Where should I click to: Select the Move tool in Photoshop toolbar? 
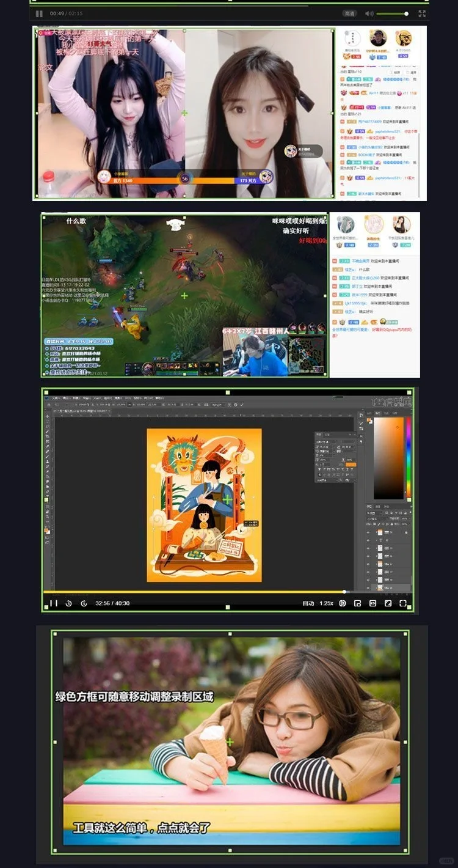[x=48, y=417]
